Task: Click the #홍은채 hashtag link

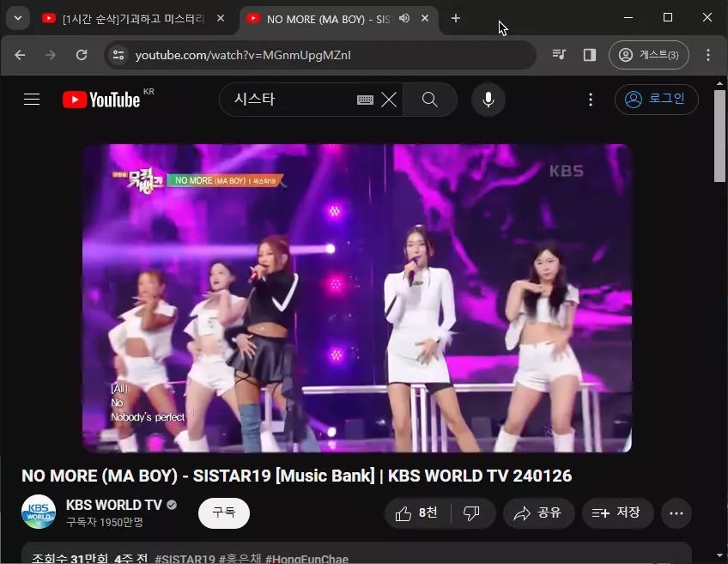Action: click(x=240, y=559)
